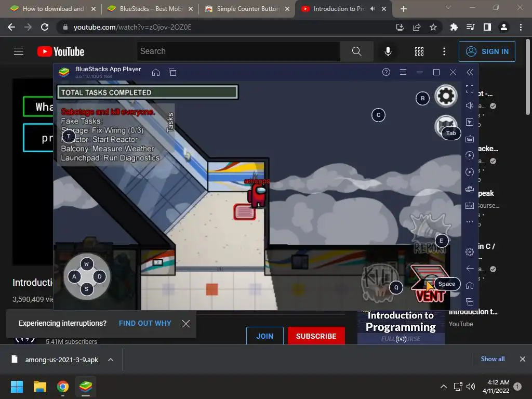Click the A key on movement pad
532x399 pixels.
74,276
